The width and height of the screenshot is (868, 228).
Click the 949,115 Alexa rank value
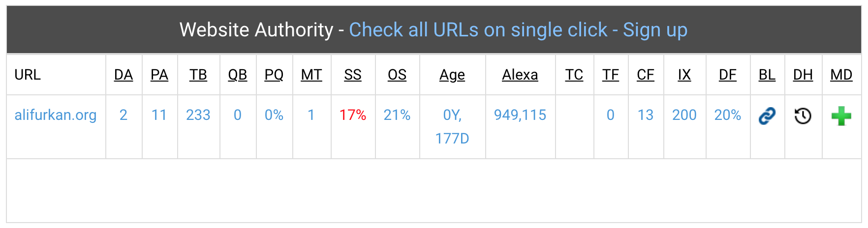tap(520, 115)
